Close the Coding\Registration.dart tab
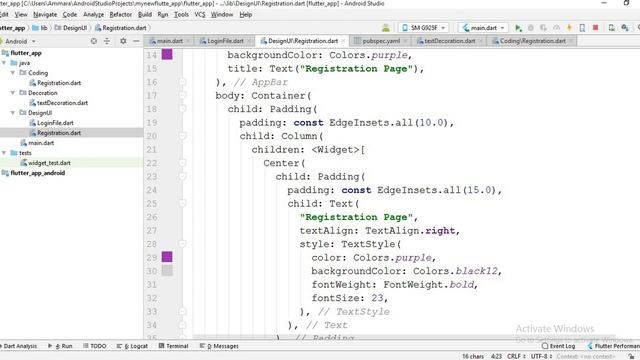The image size is (640, 360). (571, 41)
